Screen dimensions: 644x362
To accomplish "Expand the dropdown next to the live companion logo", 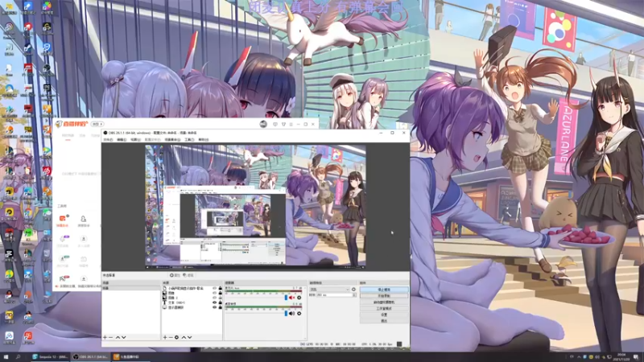I will [97, 124].
